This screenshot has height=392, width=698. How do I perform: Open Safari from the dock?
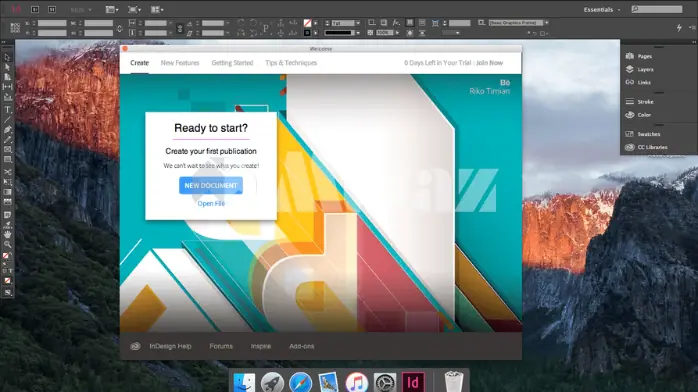[x=300, y=382]
